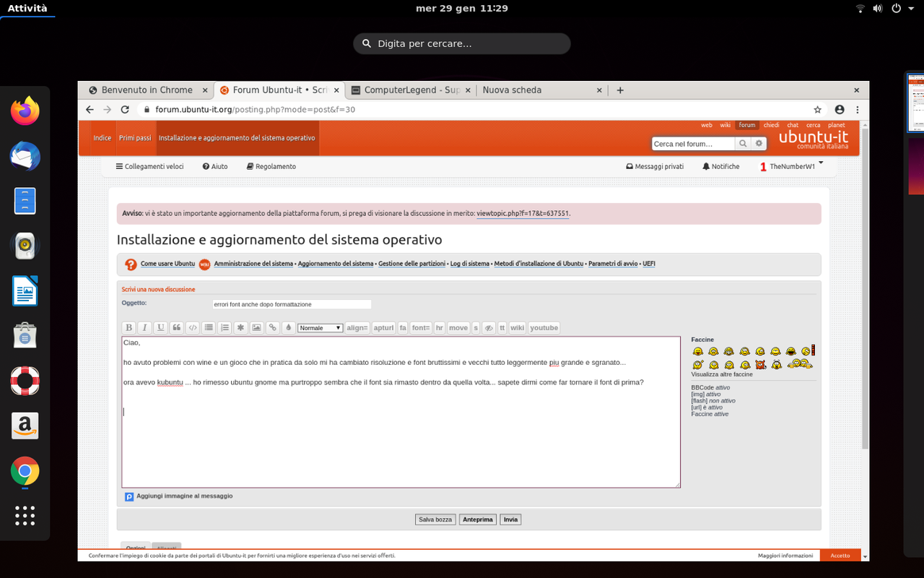Insert the apturl BBCode tag
The image size is (924, 578).
coord(384,327)
